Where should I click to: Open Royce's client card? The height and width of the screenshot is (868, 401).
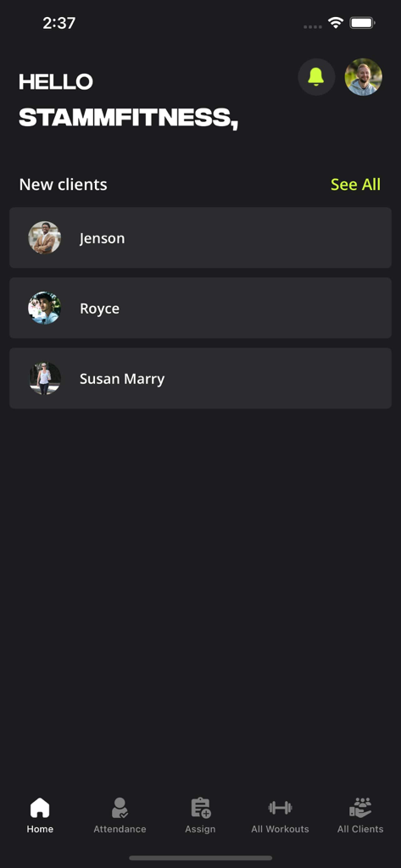tap(200, 309)
